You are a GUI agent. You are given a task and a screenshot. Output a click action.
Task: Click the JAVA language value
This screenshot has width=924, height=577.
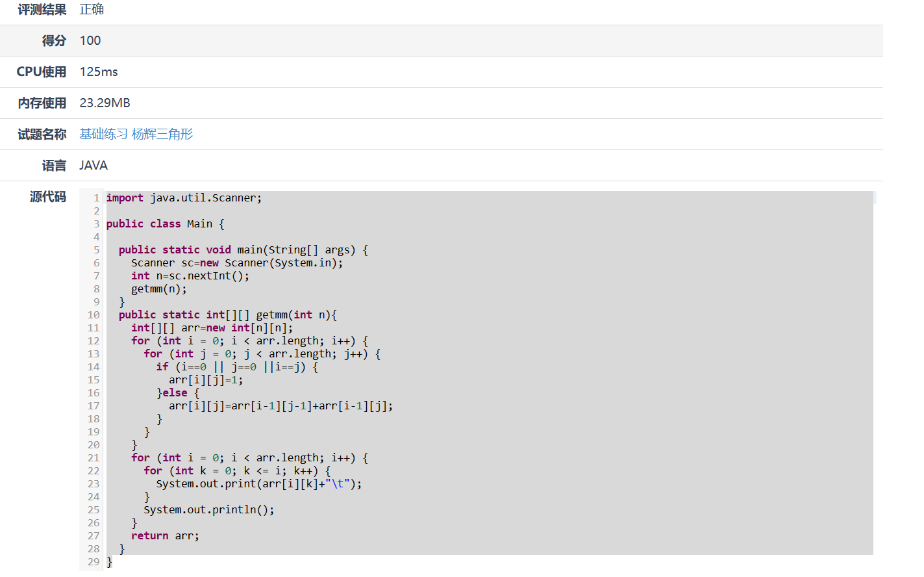pyautogui.click(x=94, y=166)
